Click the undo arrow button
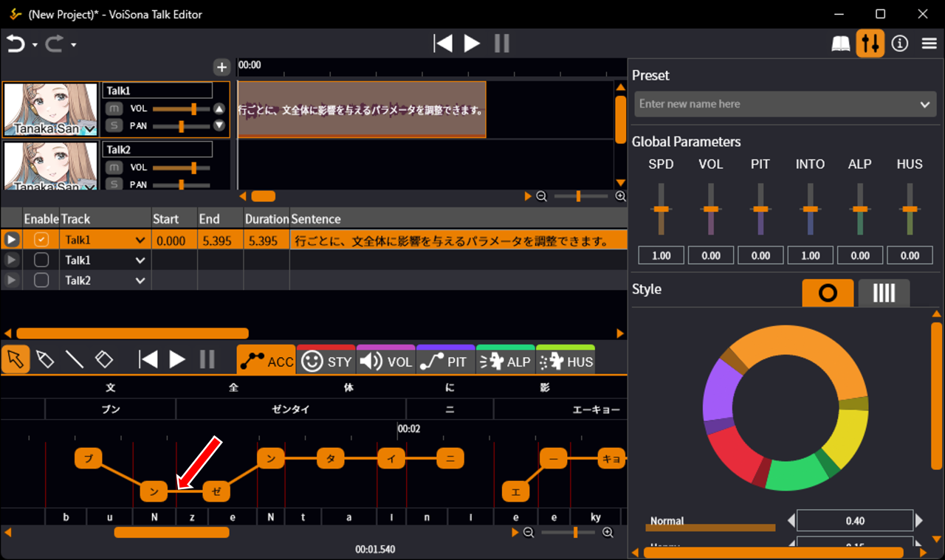 tap(16, 44)
